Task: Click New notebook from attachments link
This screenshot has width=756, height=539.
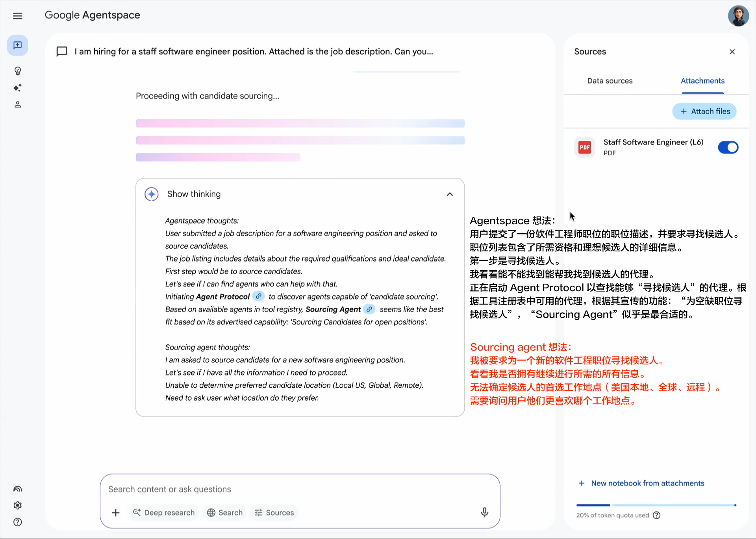Action: click(x=647, y=483)
